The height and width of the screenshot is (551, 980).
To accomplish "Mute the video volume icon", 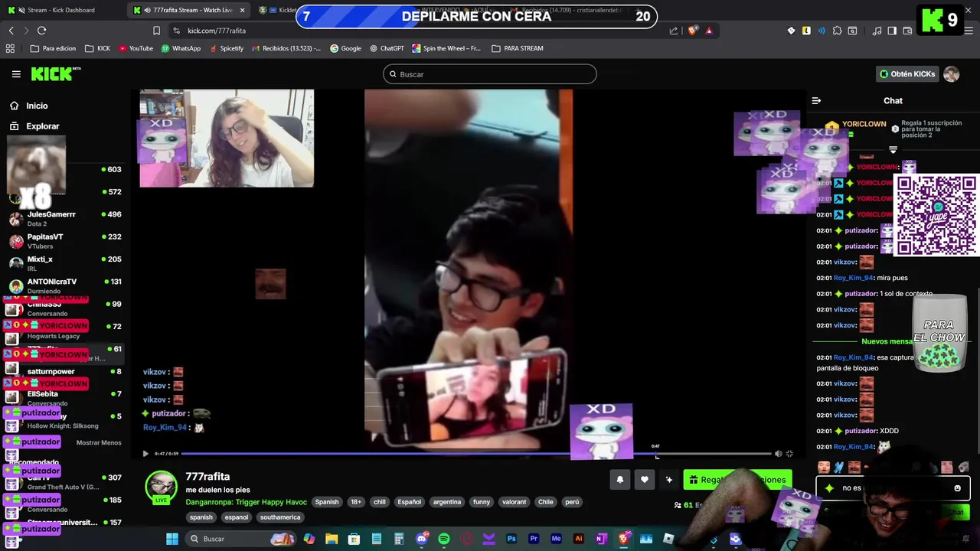I will click(779, 454).
